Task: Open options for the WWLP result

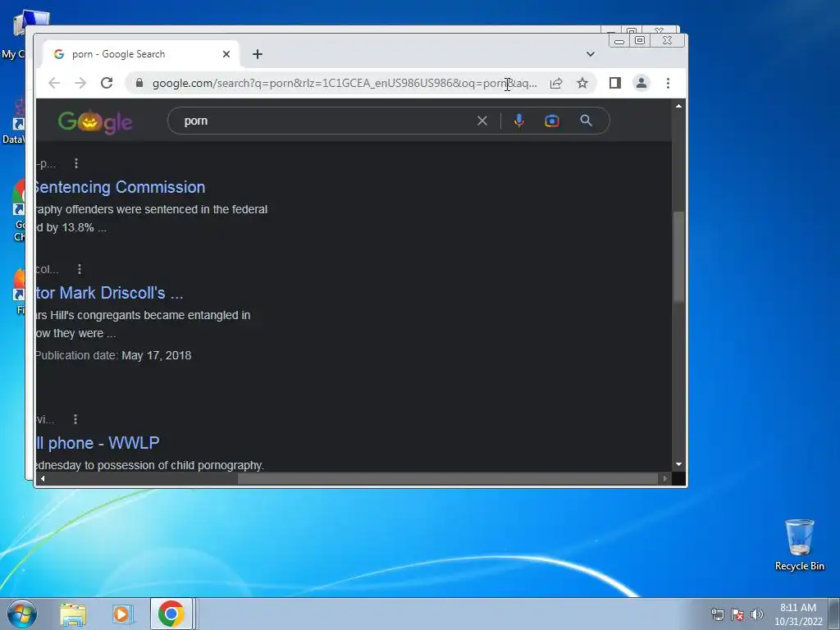Action: pyautogui.click(x=75, y=419)
